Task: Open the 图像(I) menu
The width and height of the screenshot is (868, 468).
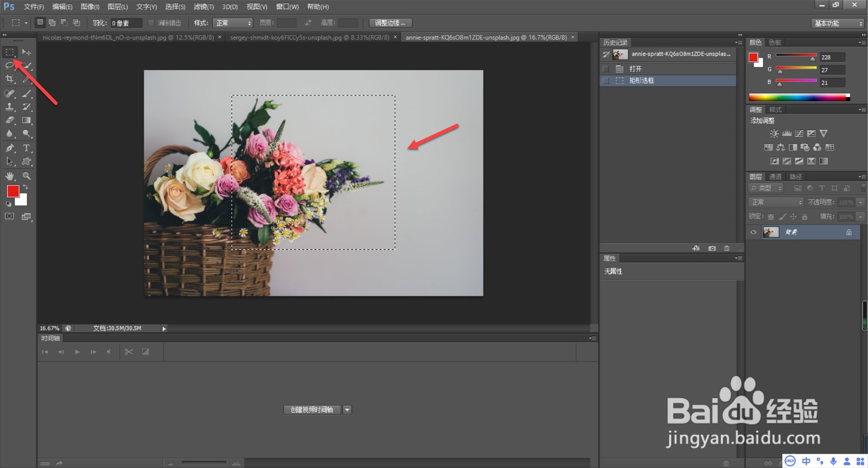Action: click(x=90, y=7)
